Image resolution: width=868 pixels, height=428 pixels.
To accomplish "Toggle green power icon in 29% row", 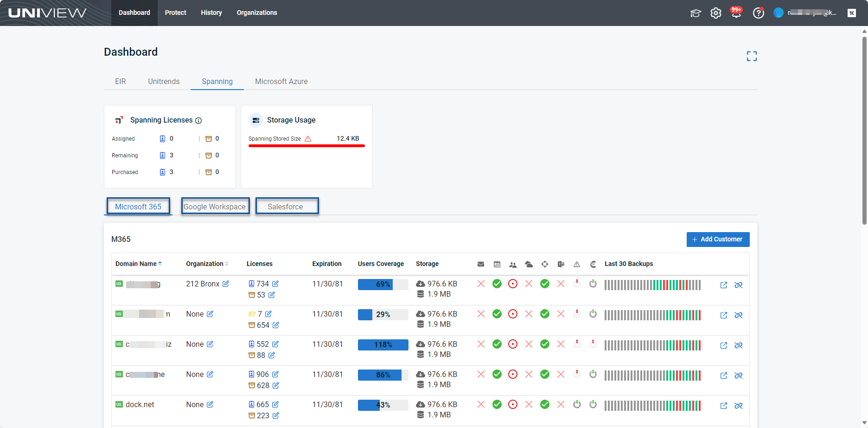I will coord(593,314).
